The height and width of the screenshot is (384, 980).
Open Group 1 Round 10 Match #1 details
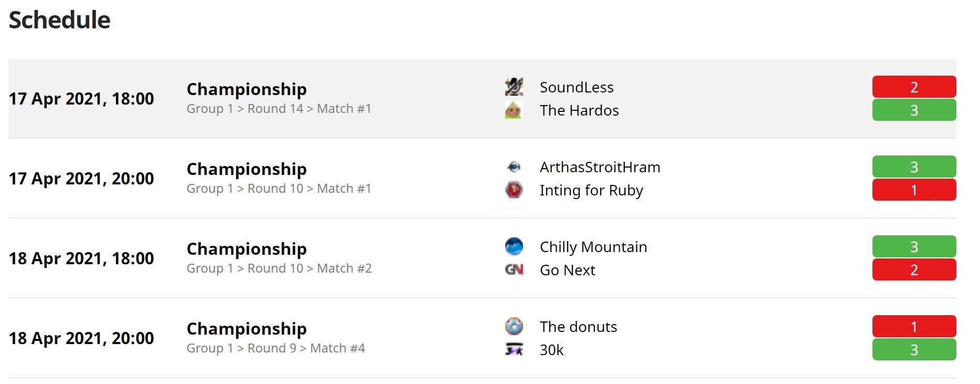click(x=279, y=188)
